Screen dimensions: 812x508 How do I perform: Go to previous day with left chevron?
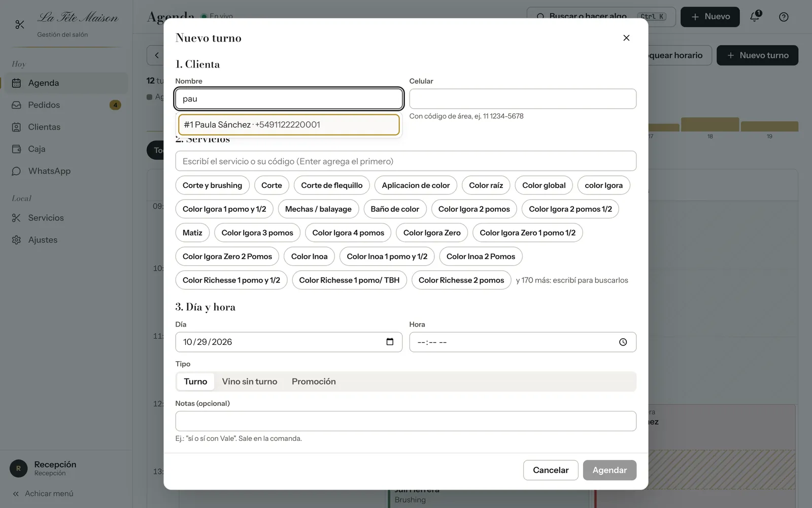click(x=157, y=55)
